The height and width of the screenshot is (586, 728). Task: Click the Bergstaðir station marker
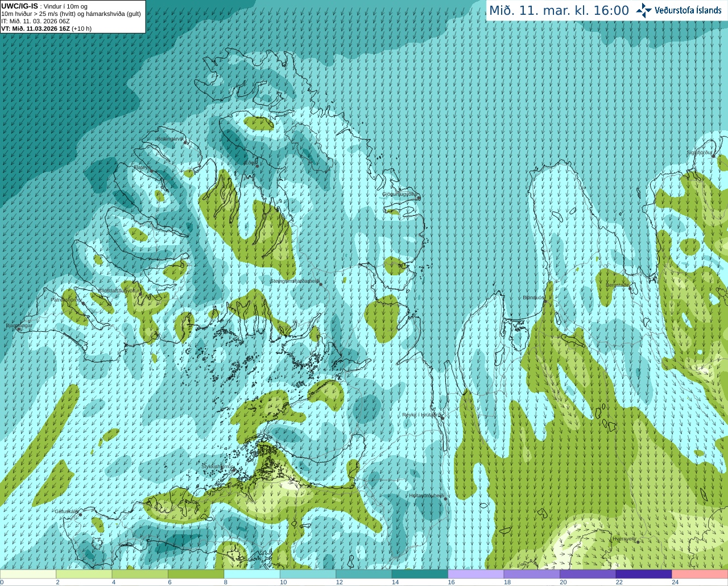click(x=631, y=288)
